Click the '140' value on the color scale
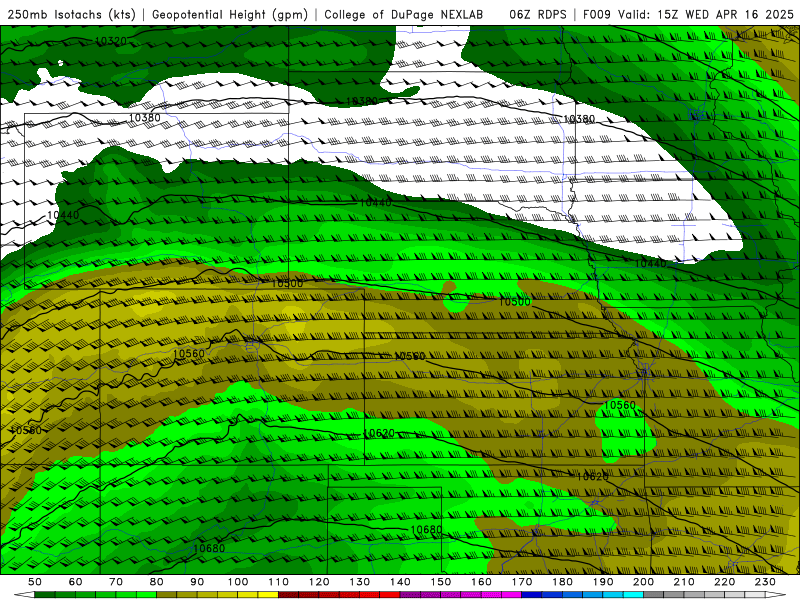The image size is (800, 600). click(400, 582)
